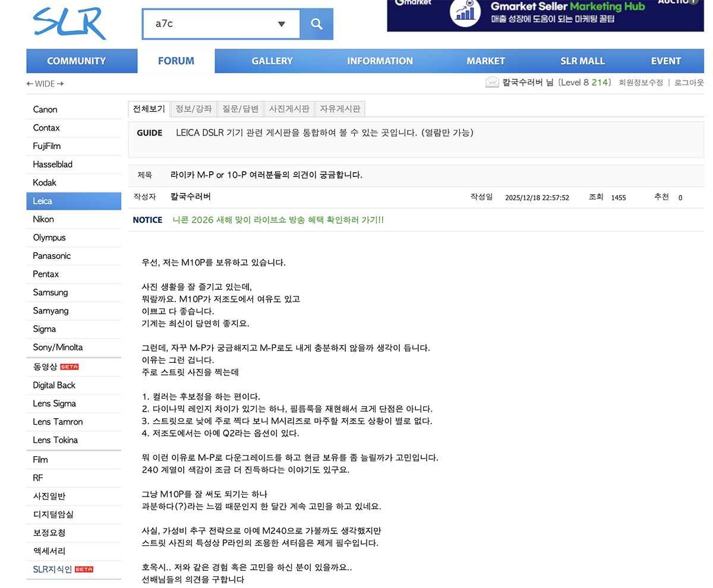The width and height of the screenshot is (713, 588).
Task: Open the GALLERY menu item
Action: (272, 61)
